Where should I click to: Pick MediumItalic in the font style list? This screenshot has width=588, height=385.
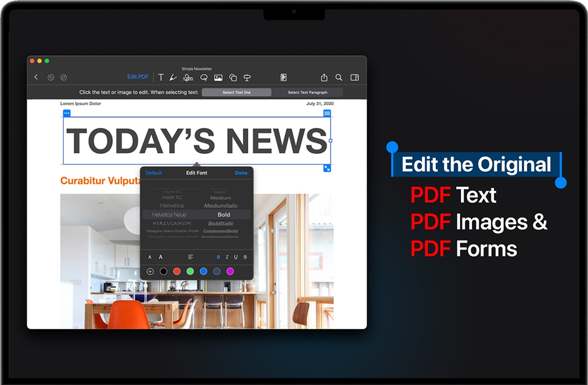[x=220, y=206]
